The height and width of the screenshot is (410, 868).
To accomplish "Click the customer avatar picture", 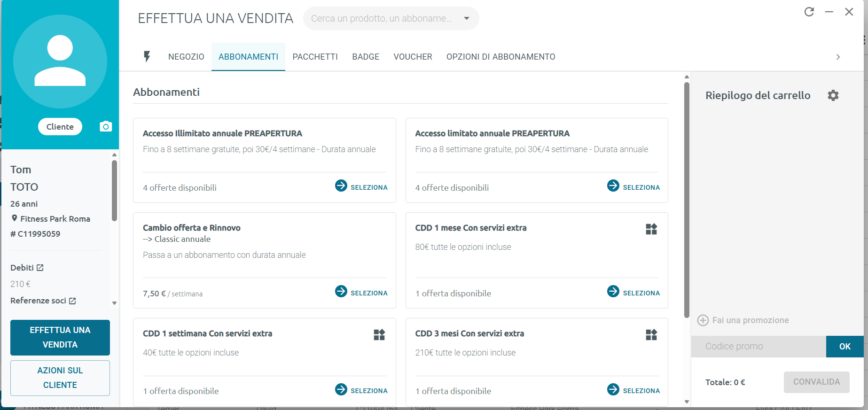I will 60,62.
